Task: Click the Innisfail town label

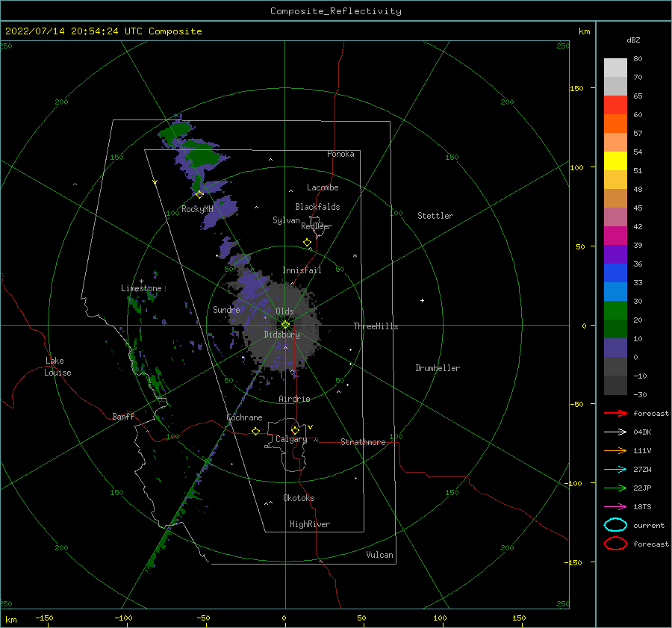Action: click(302, 270)
